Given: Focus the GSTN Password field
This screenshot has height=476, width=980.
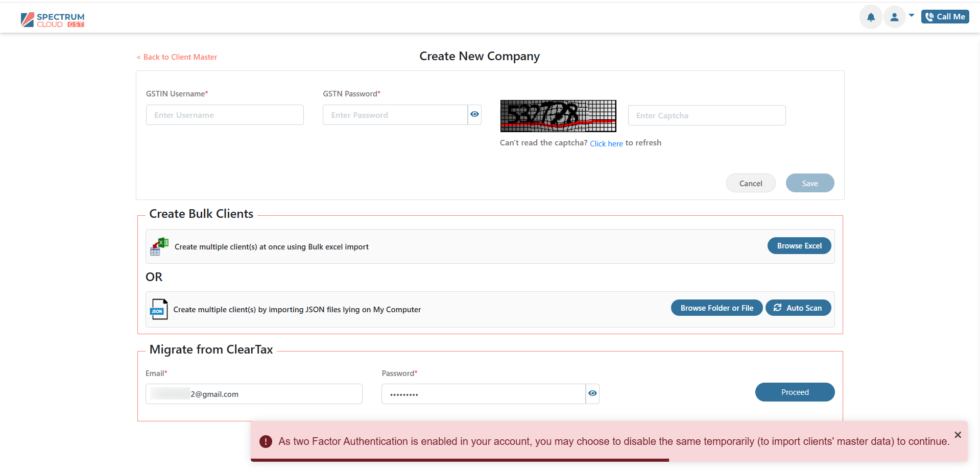Looking at the screenshot, I should coord(395,115).
